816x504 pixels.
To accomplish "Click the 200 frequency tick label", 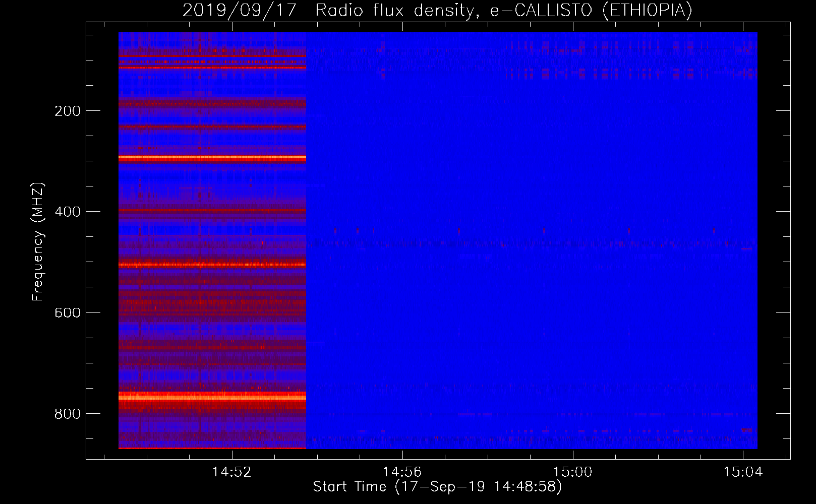I will (68, 111).
